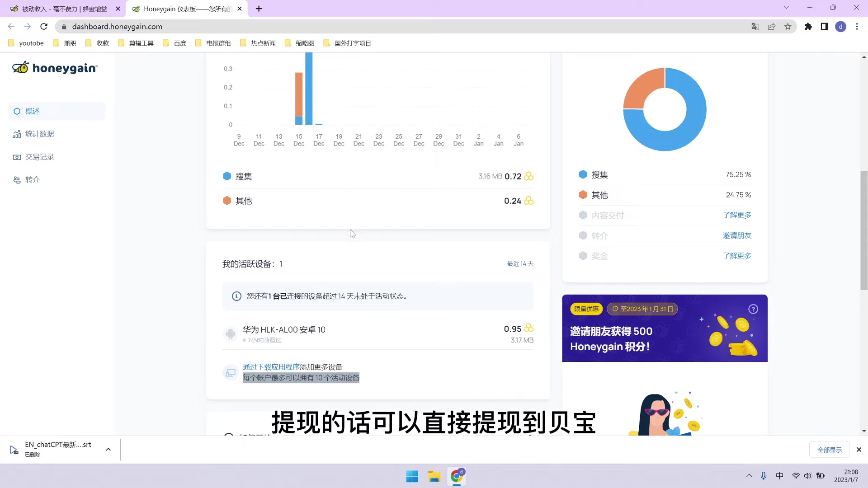Share this page icon in address bar

772,27
